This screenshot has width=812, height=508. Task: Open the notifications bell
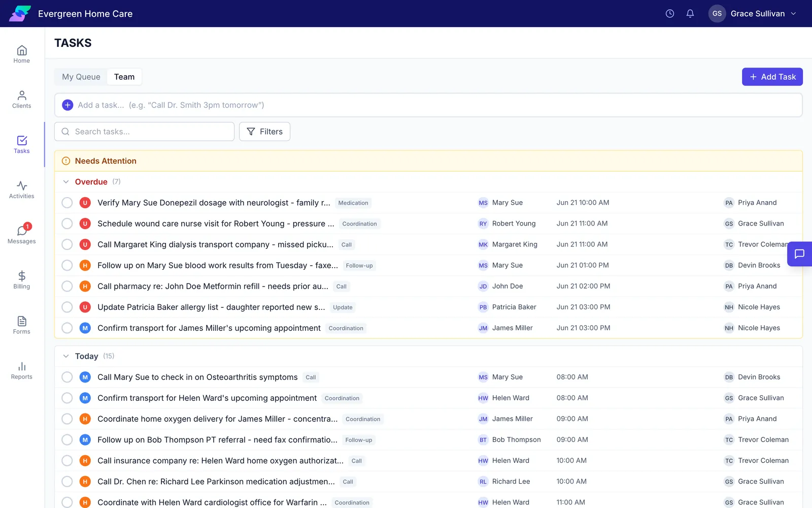pyautogui.click(x=690, y=14)
